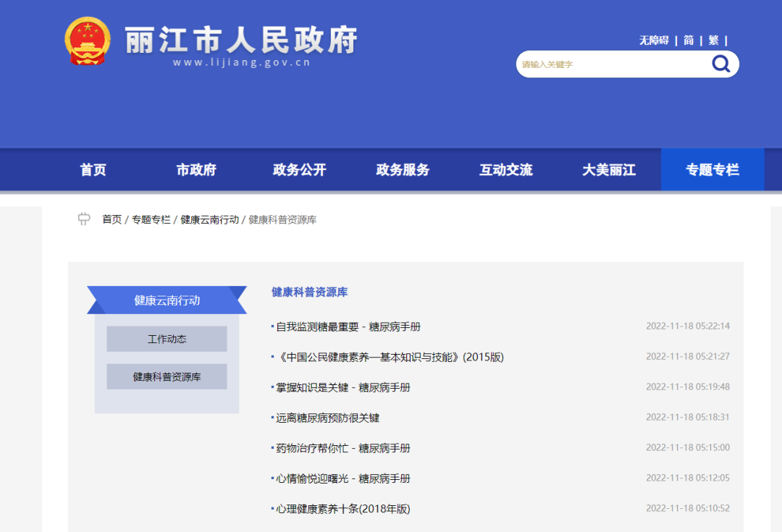Click the search magnifier icon

pyautogui.click(x=720, y=64)
